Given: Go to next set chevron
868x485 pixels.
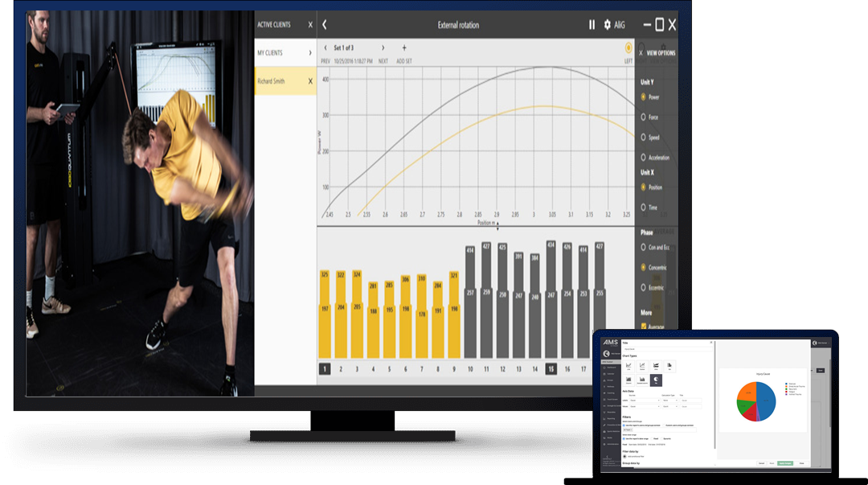Looking at the screenshot, I should tap(383, 47).
